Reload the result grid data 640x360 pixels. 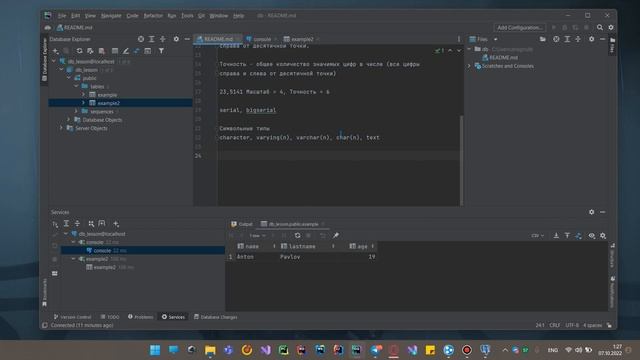(x=297, y=236)
